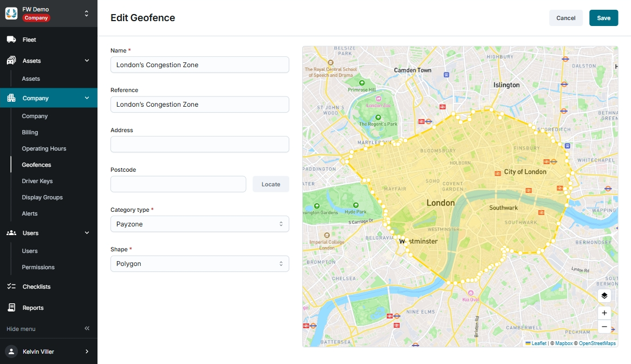
Task: Open Alerts page
Action: pyautogui.click(x=29, y=213)
